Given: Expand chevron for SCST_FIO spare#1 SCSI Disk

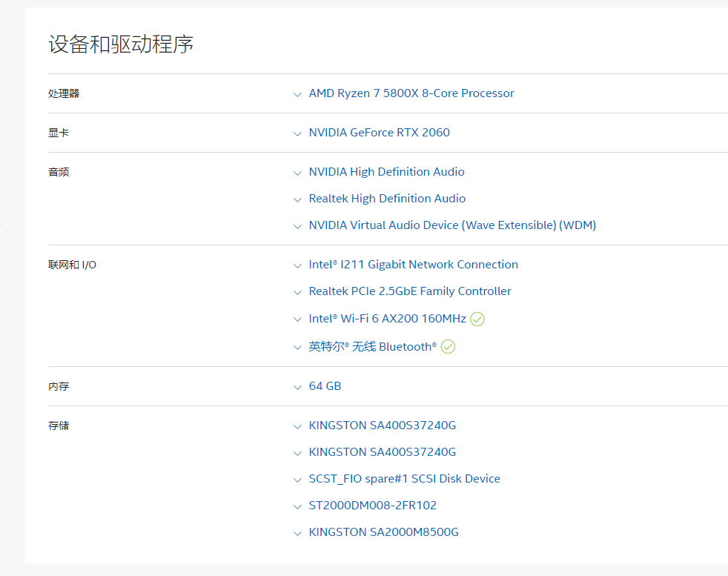Looking at the screenshot, I should (x=297, y=480).
